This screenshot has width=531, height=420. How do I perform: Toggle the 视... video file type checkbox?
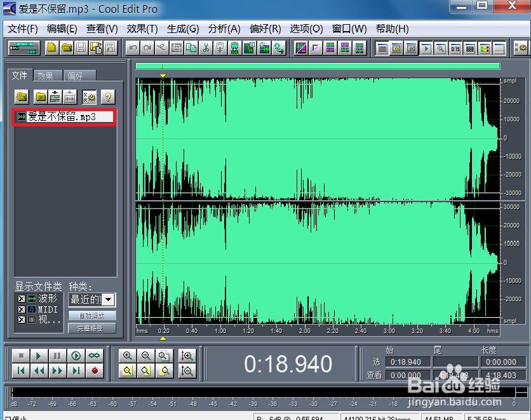[x=22, y=320]
